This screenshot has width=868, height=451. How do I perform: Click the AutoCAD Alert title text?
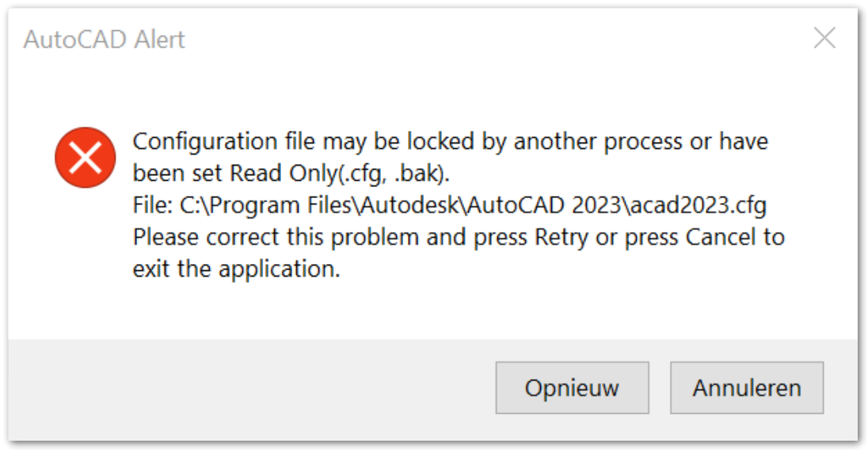pos(105,40)
